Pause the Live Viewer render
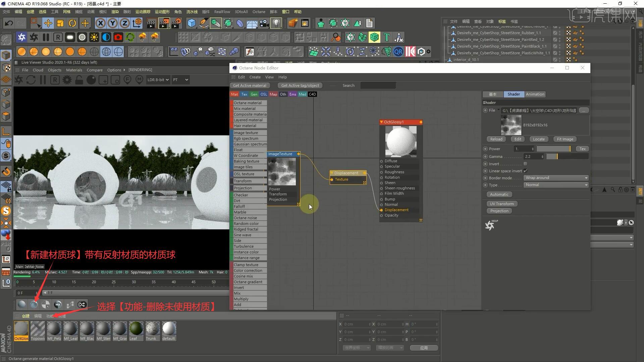The image size is (644, 362). [x=43, y=80]
